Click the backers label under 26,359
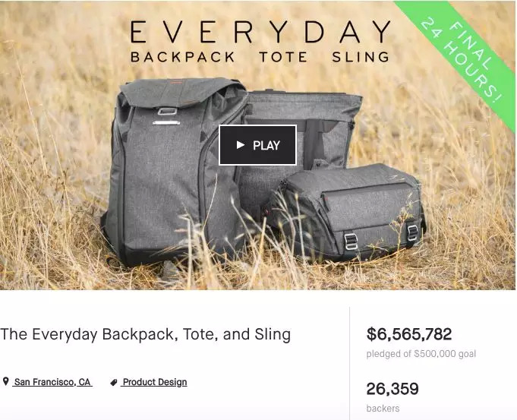 383,409
